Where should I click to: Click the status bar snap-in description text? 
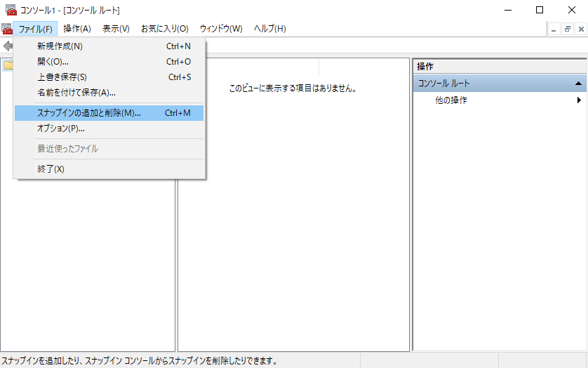point(140,361)
